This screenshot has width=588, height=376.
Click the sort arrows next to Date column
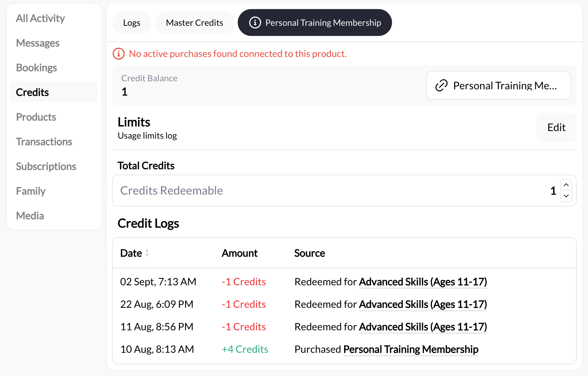pos(147,253)
